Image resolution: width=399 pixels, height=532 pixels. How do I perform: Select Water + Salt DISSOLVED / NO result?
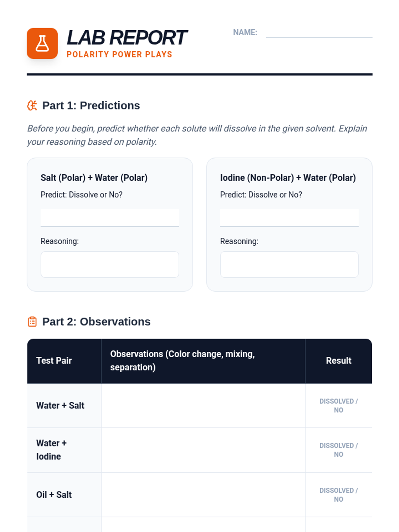click(x=338, y=406)
